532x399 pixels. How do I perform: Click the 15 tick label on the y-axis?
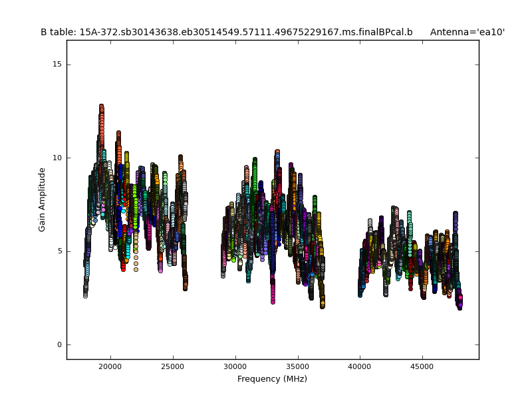(57, 65)
